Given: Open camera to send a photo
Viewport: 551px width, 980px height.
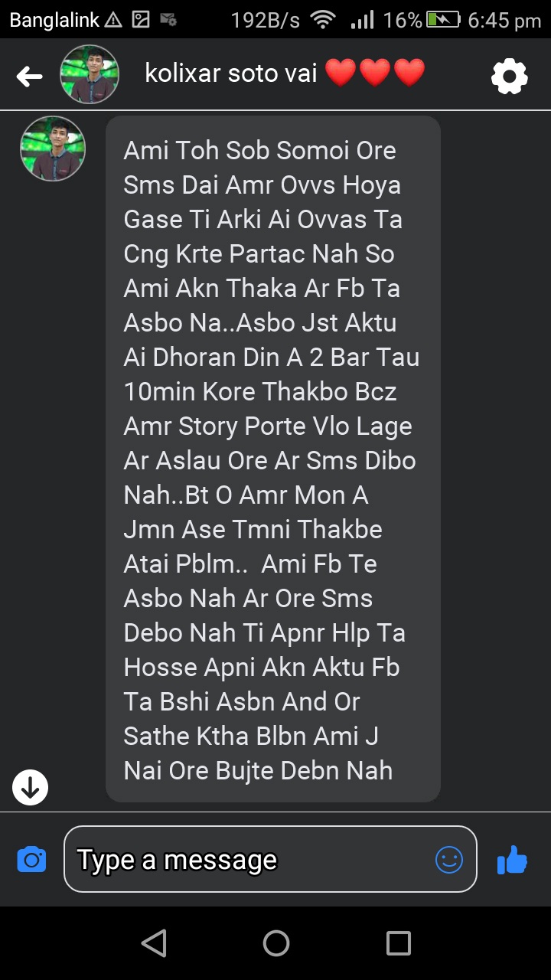Looking at the screenshot, I should [31, 859].
